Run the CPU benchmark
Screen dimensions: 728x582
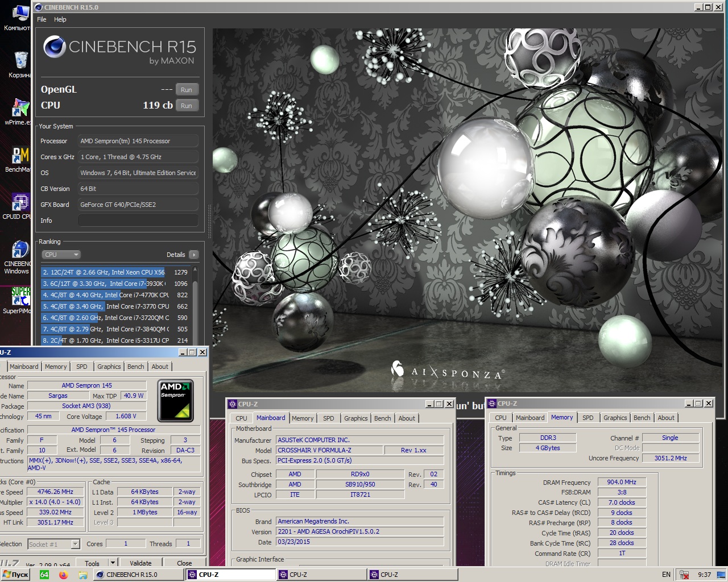click(187, 106)
